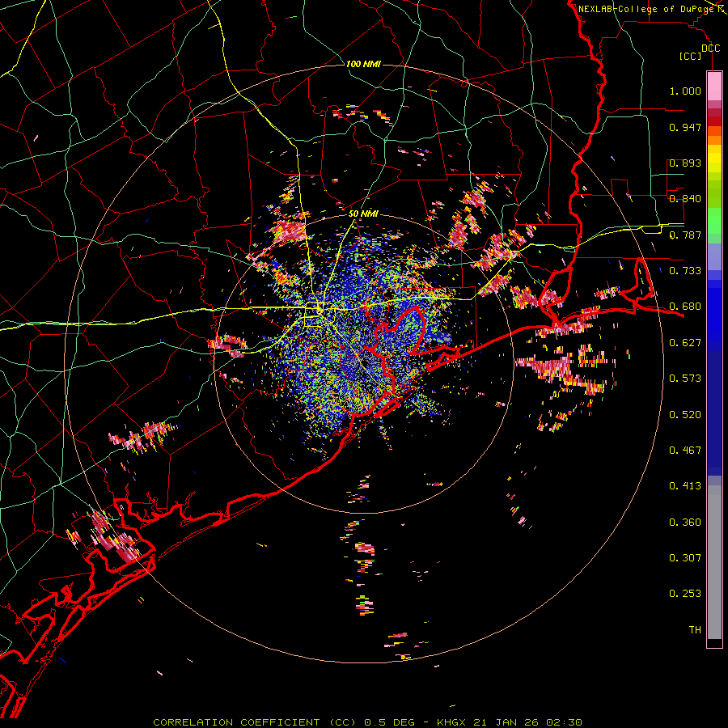Click the 0.787 scale value
Image resolution: width=728 pixels, height=728 pixels.
685,235
